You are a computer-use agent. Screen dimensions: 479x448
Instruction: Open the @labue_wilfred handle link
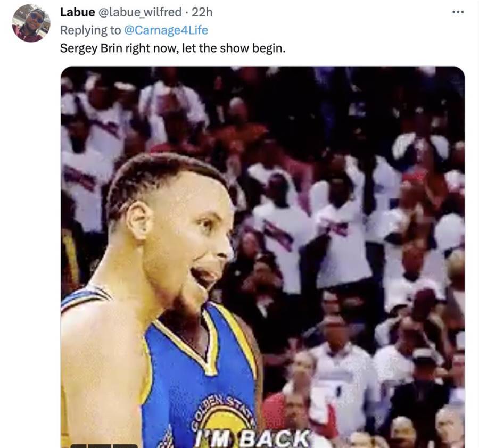[140, 12]
